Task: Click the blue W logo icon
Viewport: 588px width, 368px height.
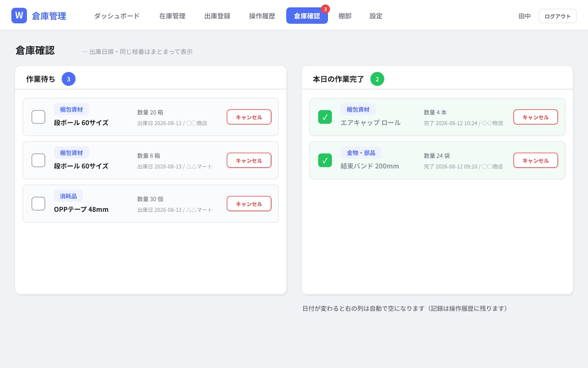Action: (x=19, y=15)
